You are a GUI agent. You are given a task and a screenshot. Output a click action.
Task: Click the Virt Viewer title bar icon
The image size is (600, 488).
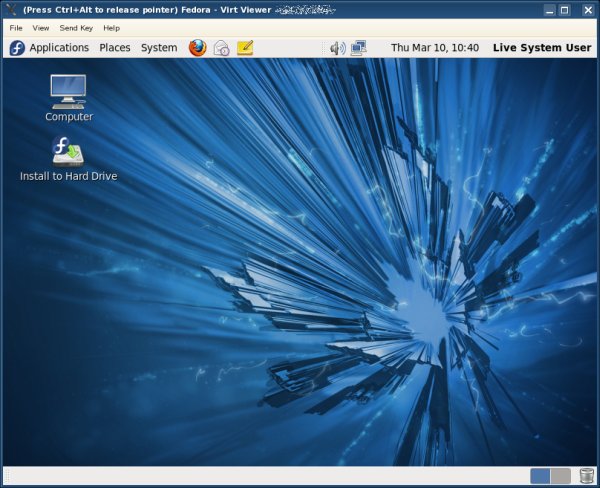point(11,10)
